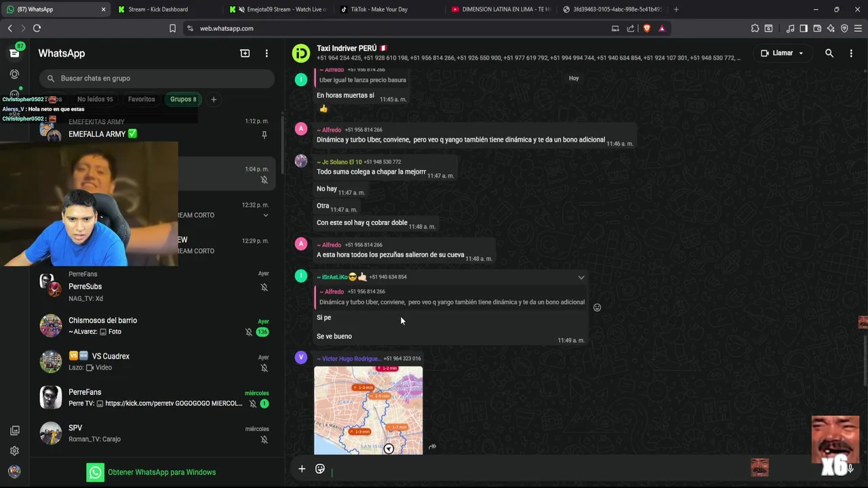The image size is (868, 488).
Task: Bookmark this page with the bookmark icon
Action: tap(172, 28)
